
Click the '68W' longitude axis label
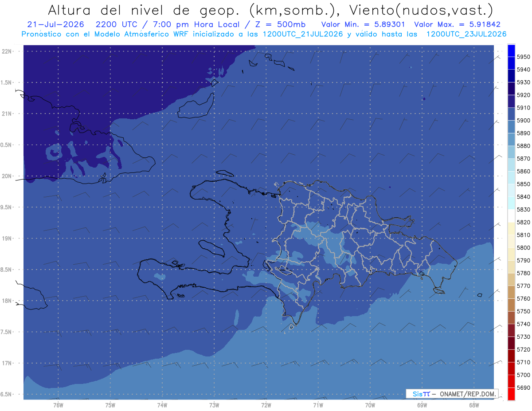473,405
